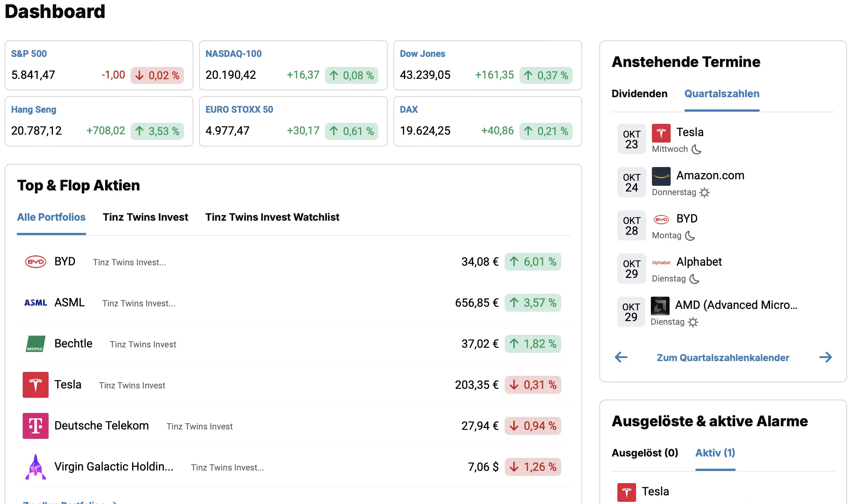
Task: Click the moon icon next to Montag
Action: pyautogui.click(x=690, y=235)
